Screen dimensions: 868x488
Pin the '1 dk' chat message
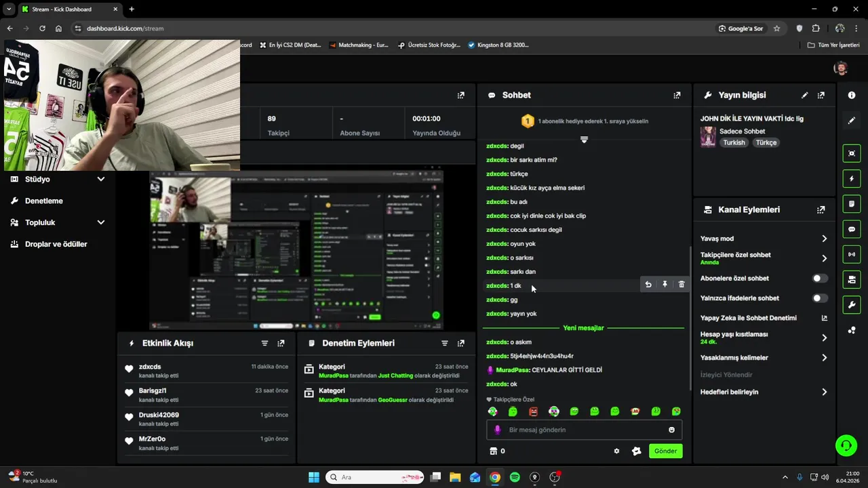[665, 285]
